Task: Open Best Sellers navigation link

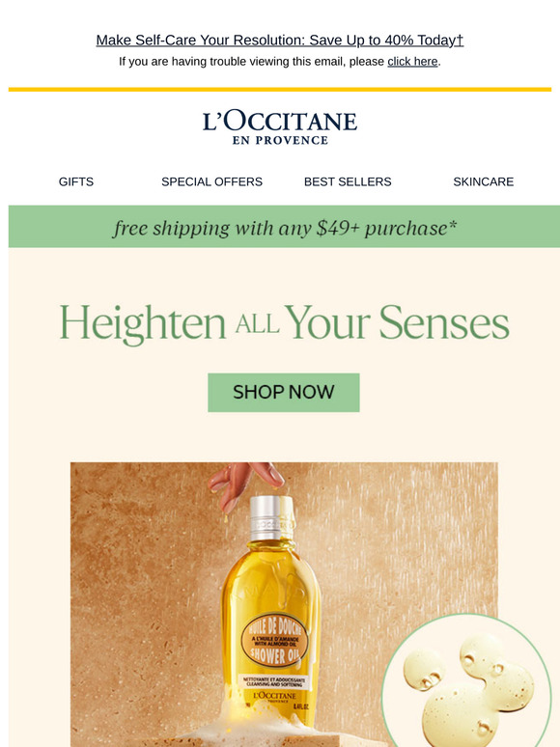Action: (x=348, y=181)
